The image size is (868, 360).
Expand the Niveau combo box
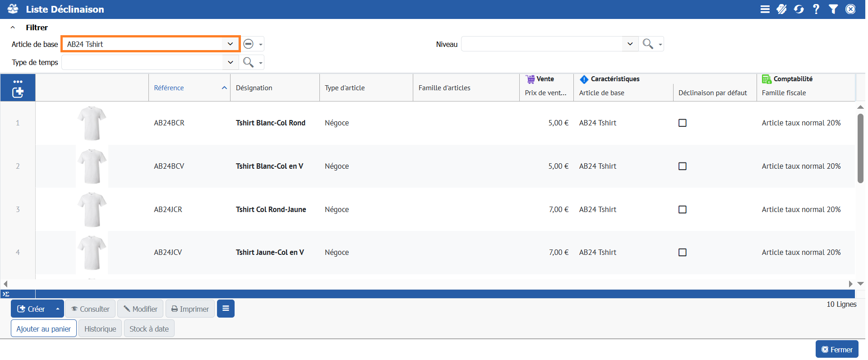tap(630, 44)
